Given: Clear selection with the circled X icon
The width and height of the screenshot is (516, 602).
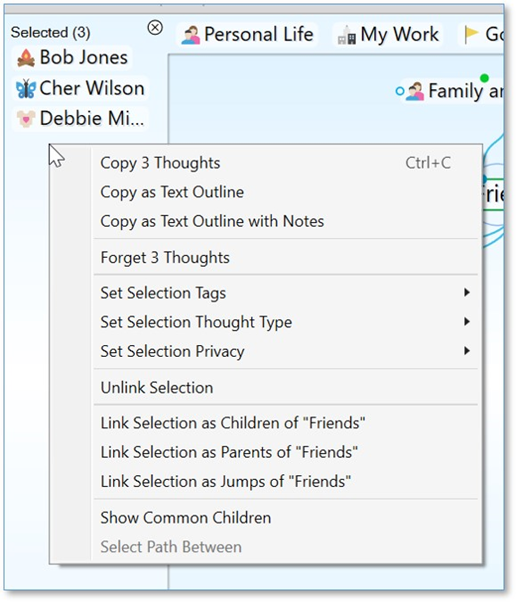Looking at the screenshot, I should tap(155, 28).
